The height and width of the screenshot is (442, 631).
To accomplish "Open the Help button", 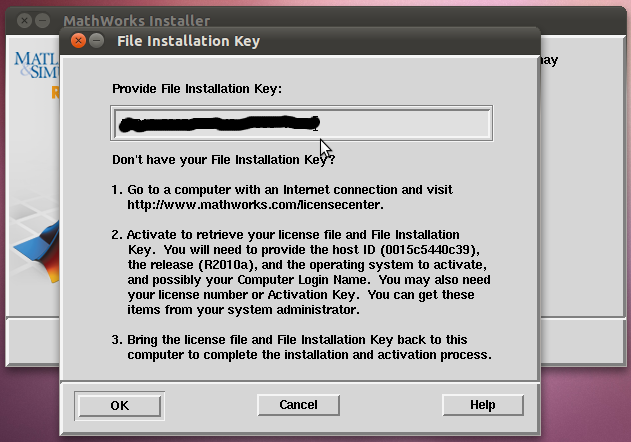I will (x=483, y=405).
